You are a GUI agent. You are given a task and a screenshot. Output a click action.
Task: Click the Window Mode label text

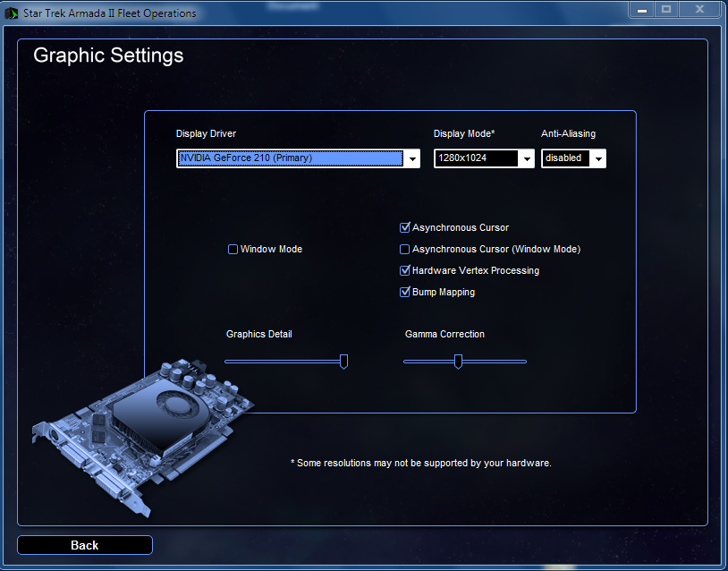(x=271, y=250)
